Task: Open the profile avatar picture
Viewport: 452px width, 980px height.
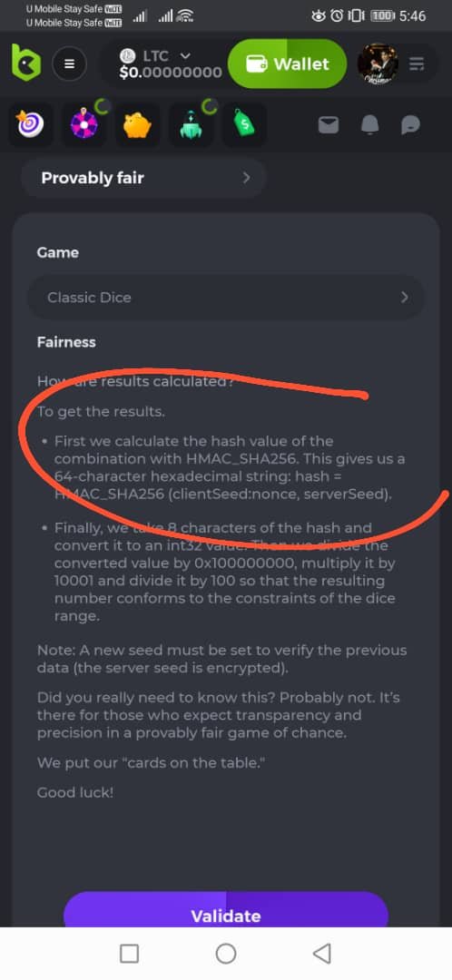Action: pyautogui.click(x=378, y=64)
